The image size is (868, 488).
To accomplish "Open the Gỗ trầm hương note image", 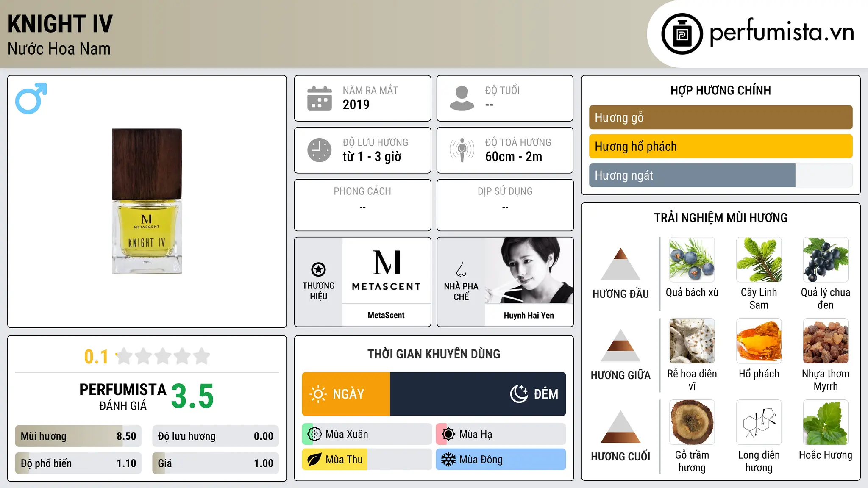I will click(692, 422).
